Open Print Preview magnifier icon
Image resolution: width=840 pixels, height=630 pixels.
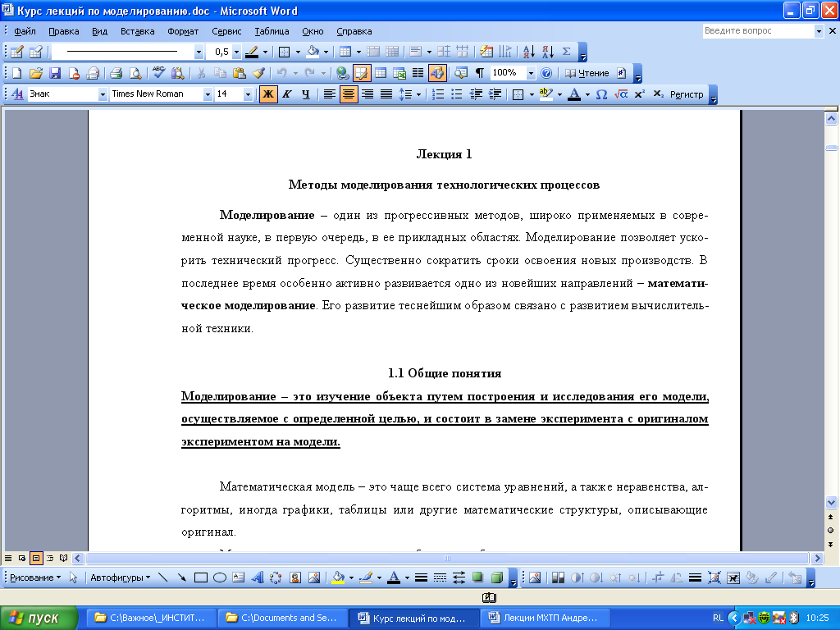tap(135, 73)
